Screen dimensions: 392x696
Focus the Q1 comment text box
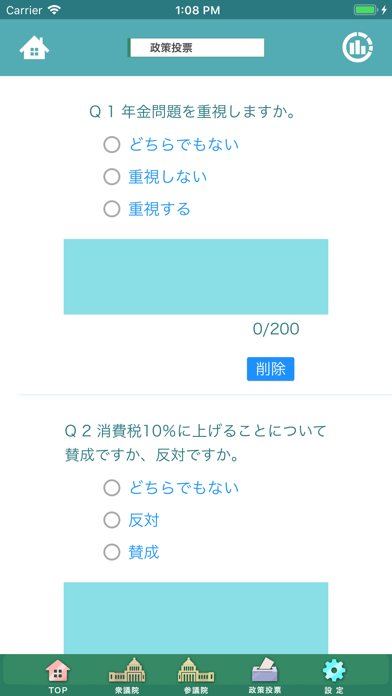[196, 277]
